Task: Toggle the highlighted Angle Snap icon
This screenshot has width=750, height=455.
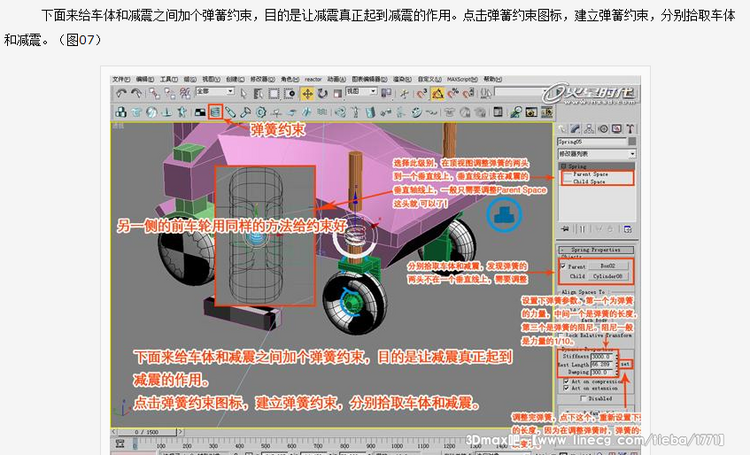Action: [x=438, y=94]
